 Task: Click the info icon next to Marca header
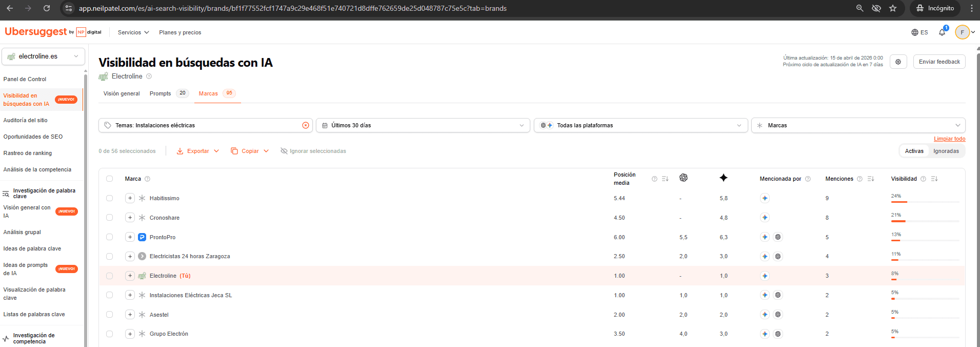click(x=147, y=179)
